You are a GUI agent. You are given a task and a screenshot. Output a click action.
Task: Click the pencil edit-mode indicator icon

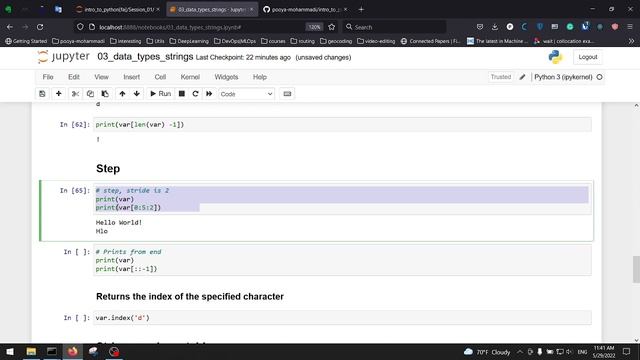tap(522, 77)
